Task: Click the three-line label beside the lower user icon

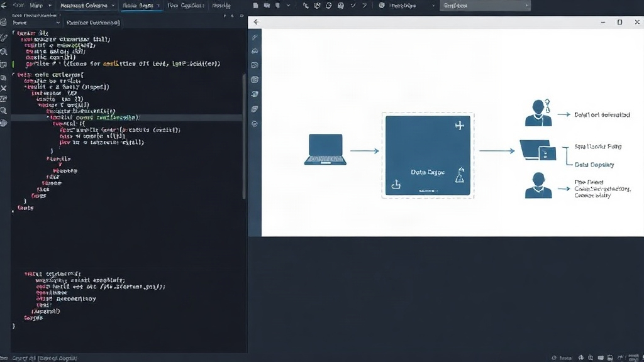Action: (x=602, y=189)
